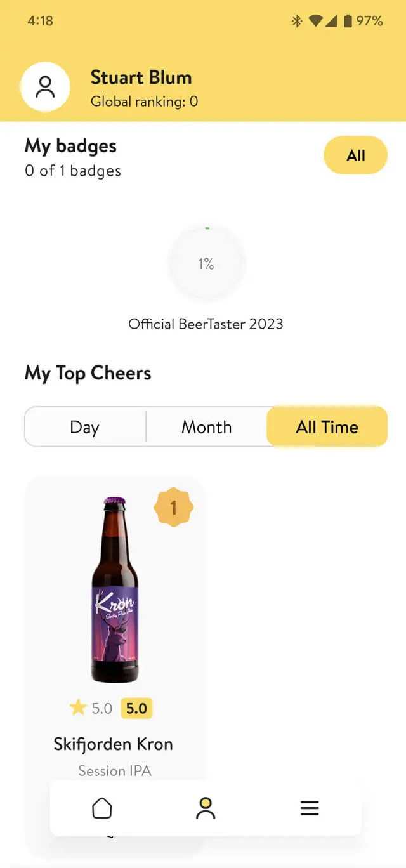Open the hamburger menu icon
406x868 pixels.
309,808
